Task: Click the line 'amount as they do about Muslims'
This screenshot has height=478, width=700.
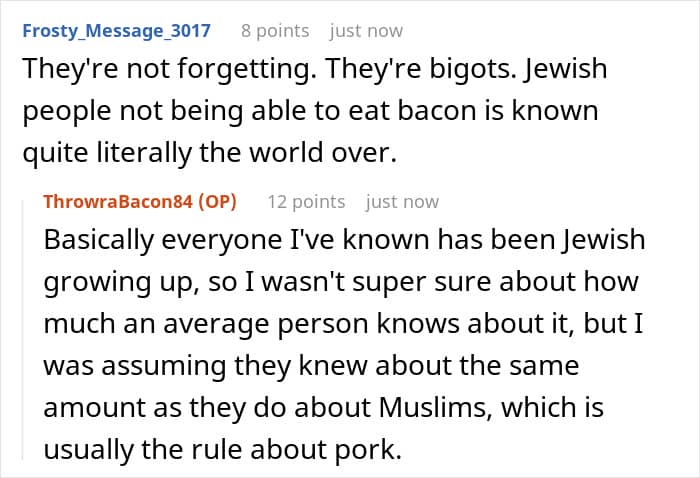Action: point(268,407)
